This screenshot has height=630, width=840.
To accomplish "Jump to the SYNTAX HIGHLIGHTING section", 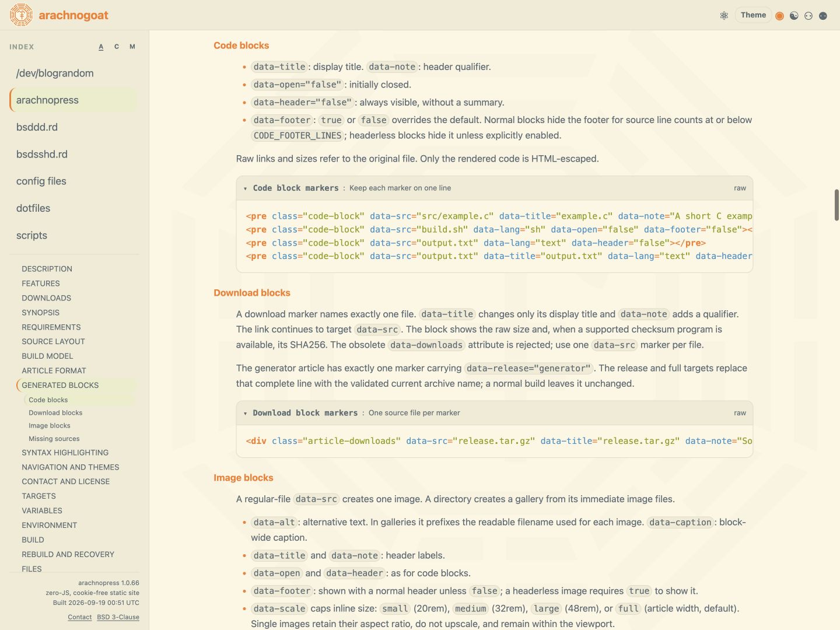I will pos(65,453).
